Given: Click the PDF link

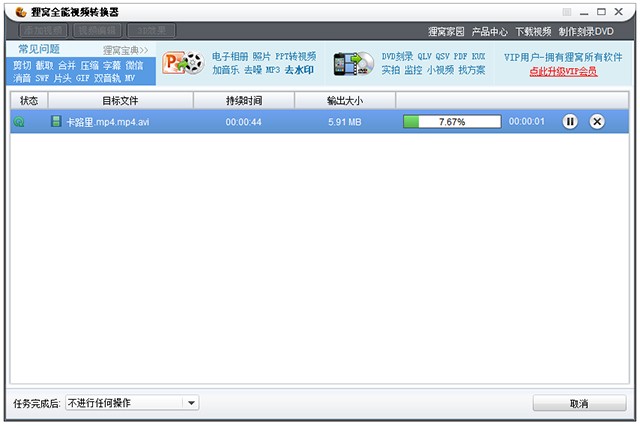Looking at the screenshot, I should [460, 56].
